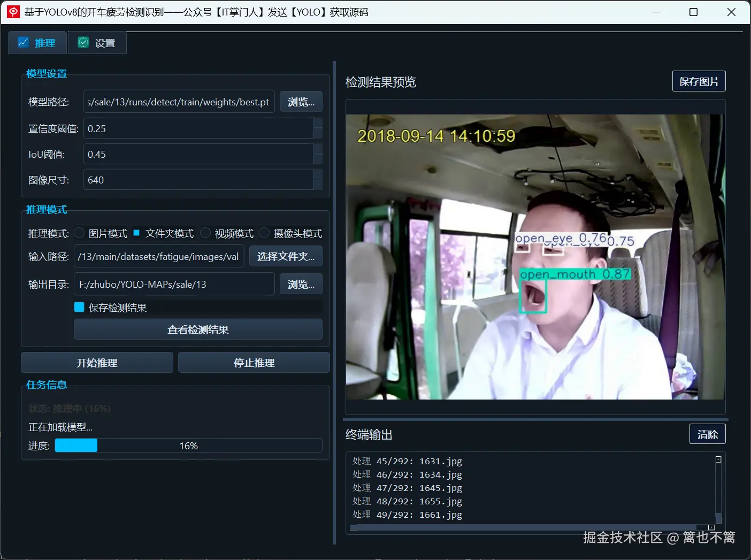Click the 图像尺寸 value field 640

[198, 180]
